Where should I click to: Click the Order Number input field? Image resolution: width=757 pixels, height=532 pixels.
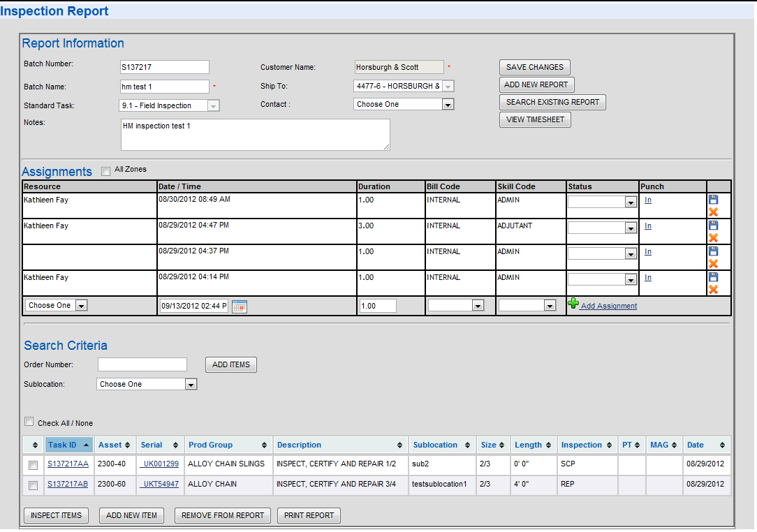pos(142,364)
